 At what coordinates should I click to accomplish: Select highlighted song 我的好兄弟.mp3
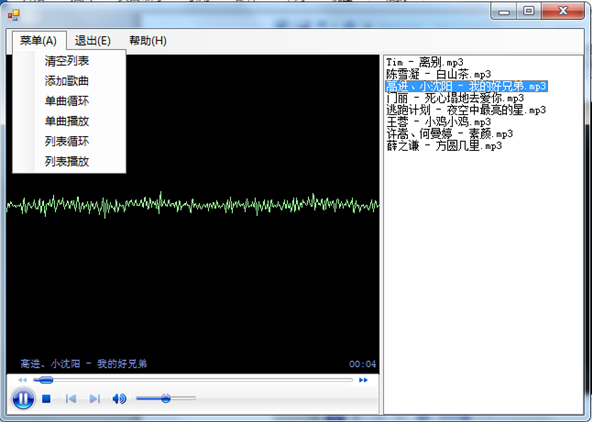click(467, 86)
